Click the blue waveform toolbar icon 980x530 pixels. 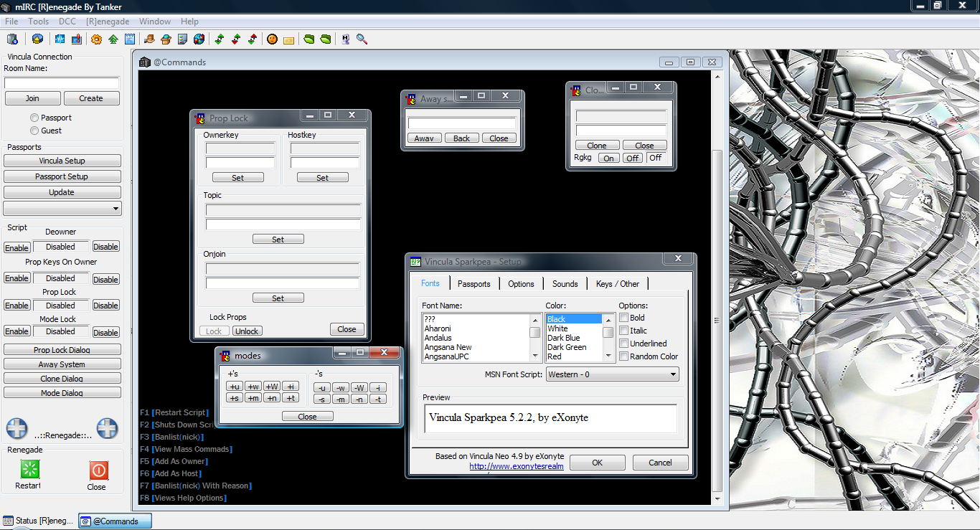point(60,39)
